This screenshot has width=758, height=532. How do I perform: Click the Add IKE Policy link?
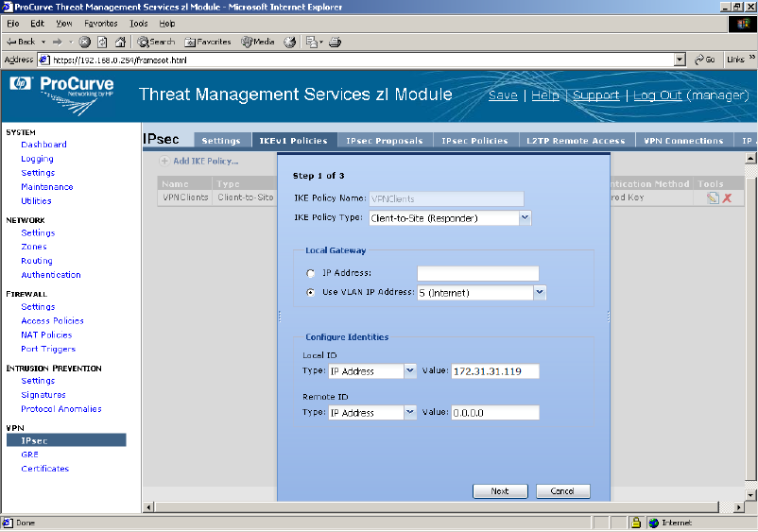pyautogui.click(x=205, y=161)
